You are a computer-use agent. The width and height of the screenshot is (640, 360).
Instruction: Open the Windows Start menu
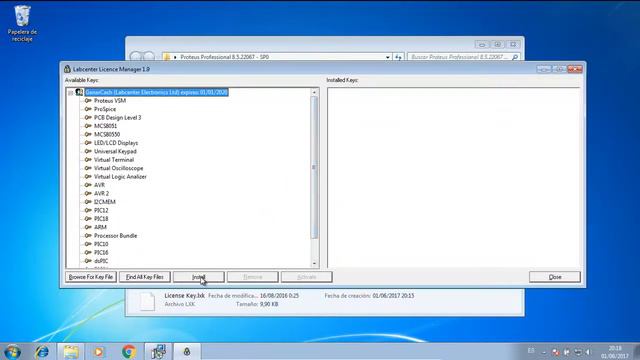(12, 352)
